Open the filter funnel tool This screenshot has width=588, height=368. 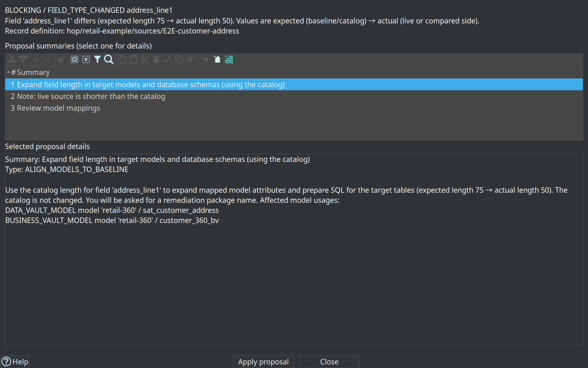(x=97, y=59)
